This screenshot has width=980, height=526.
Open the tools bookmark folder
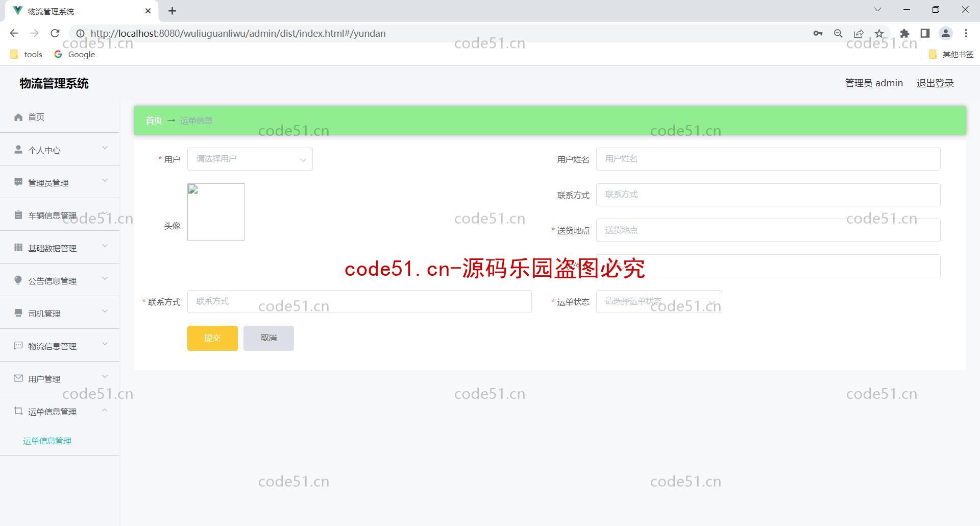27,54
